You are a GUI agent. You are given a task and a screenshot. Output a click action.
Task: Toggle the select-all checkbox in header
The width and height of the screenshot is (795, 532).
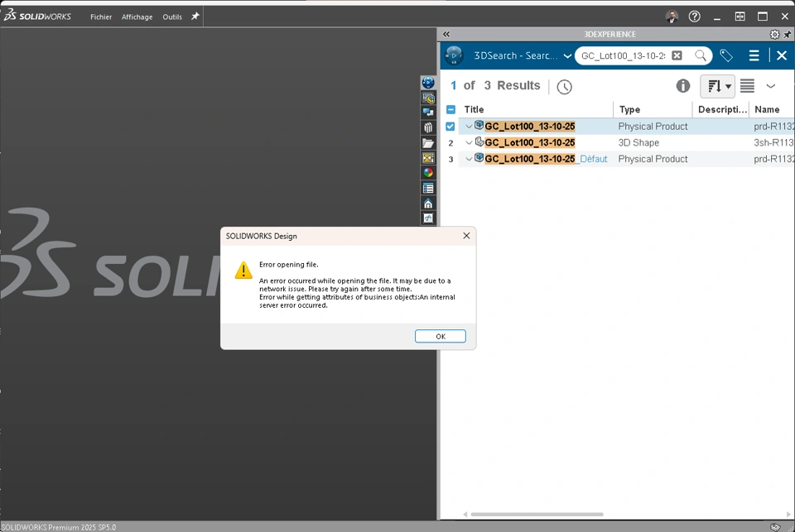click(450, 109)
